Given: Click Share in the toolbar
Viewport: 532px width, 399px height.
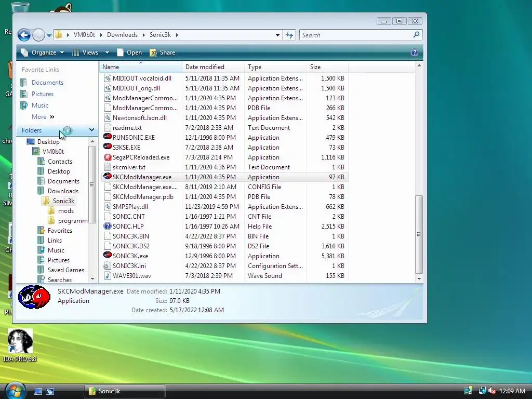Looking at the screenshot, I should [x=163, y=52].
